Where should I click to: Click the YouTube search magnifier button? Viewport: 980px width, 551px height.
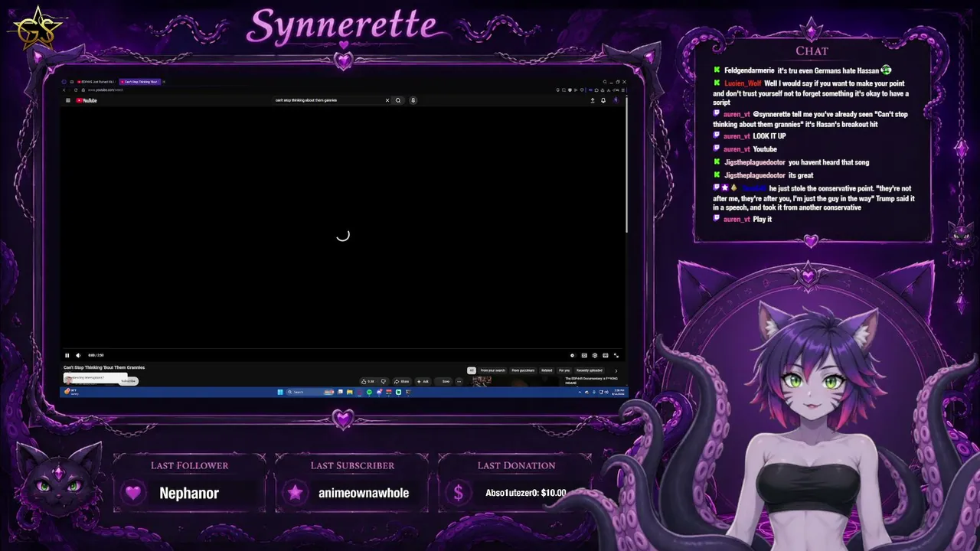pos(398,100)
